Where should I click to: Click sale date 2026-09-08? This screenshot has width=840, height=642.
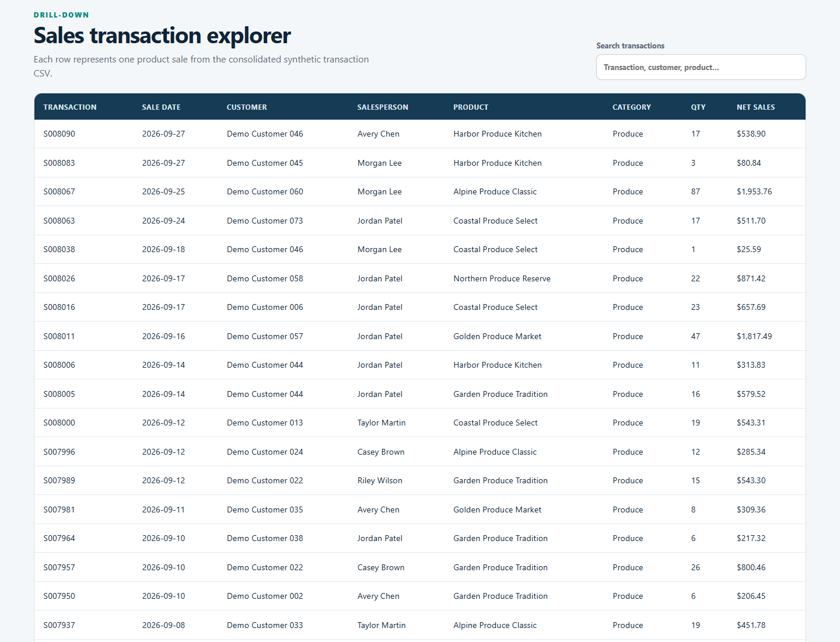tap(163, 625)
